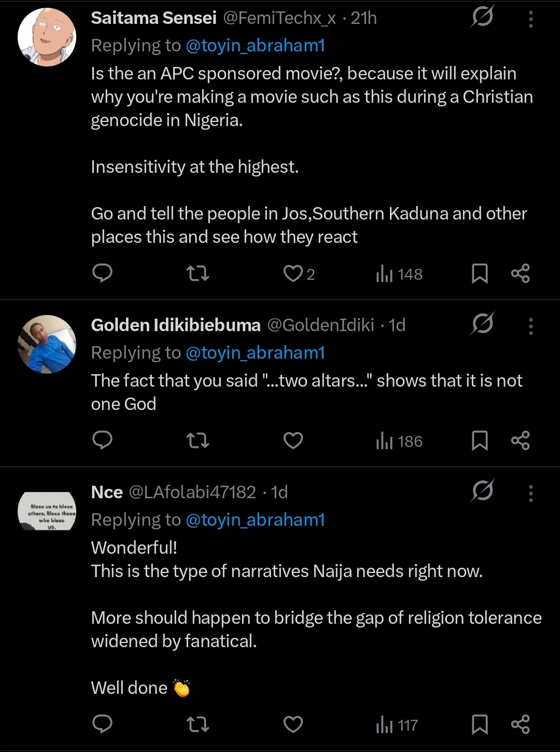Image resolution: width=560 pixels, height=752 pixels.
Task: Reply to Nce's tweet
Action: click(x=102, y=724)
